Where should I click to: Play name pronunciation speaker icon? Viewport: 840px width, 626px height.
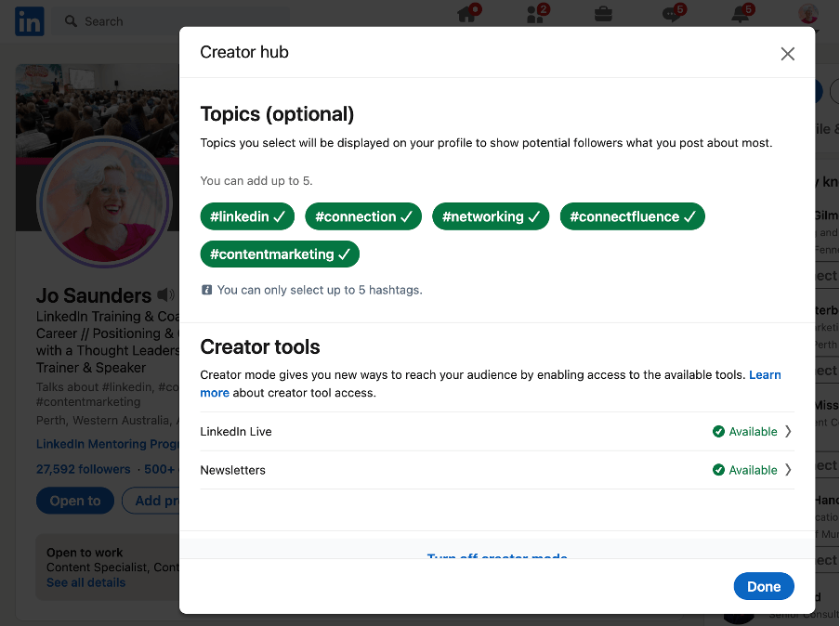coord(165,294)
